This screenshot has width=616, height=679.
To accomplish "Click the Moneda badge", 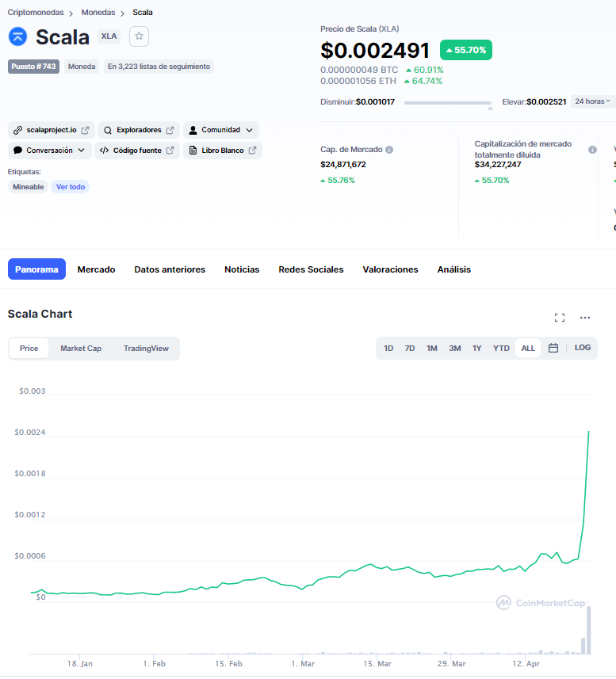I will coord(82,67).
